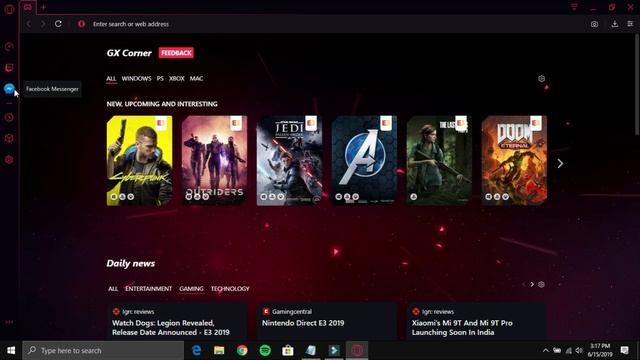Viewport: 640px width, 360px height.
Task: Open Settings gear in the sidebar
Action: 9,160
